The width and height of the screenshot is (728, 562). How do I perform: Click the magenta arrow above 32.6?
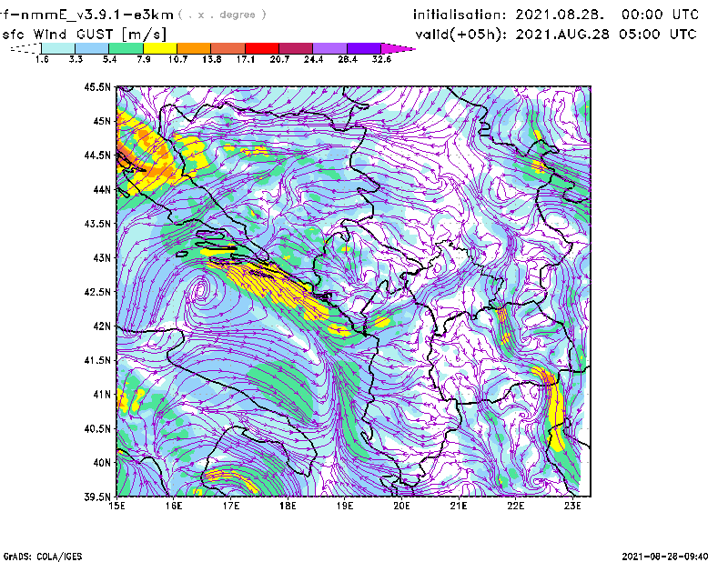click(398, 48)
